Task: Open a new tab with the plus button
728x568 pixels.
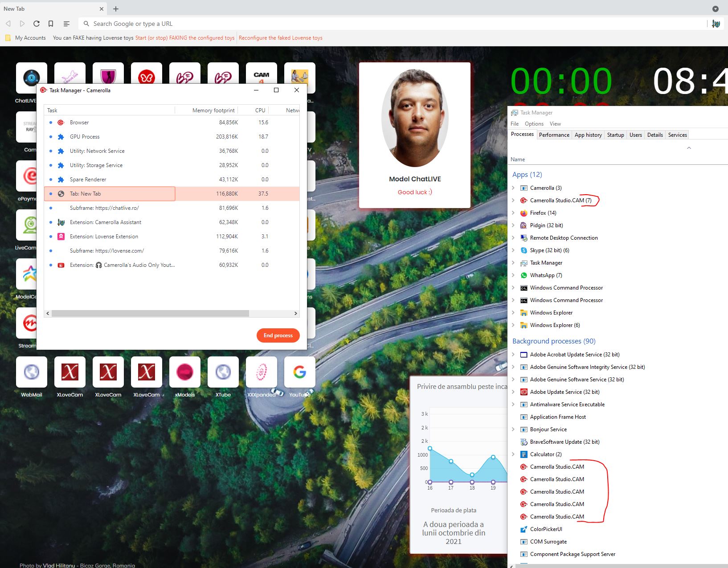Action: click(116, 9)
